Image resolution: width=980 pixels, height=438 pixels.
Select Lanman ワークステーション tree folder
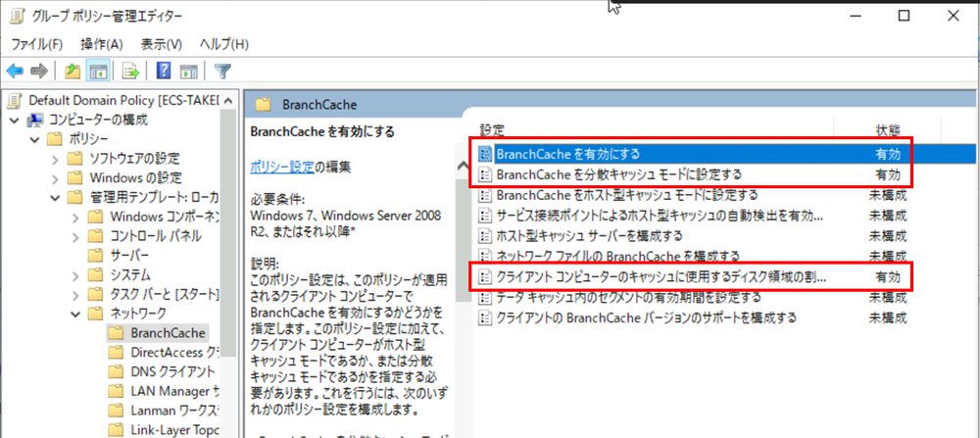point(175,411)
